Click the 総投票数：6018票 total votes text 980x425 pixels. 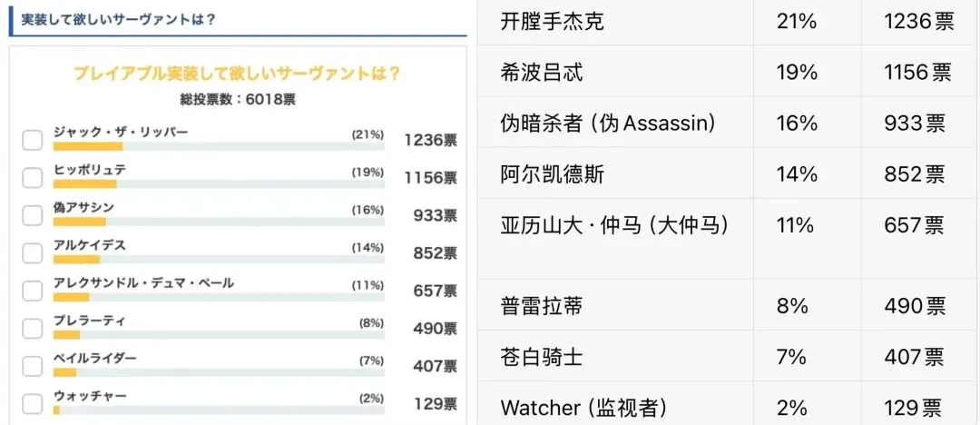coord(238,99)
